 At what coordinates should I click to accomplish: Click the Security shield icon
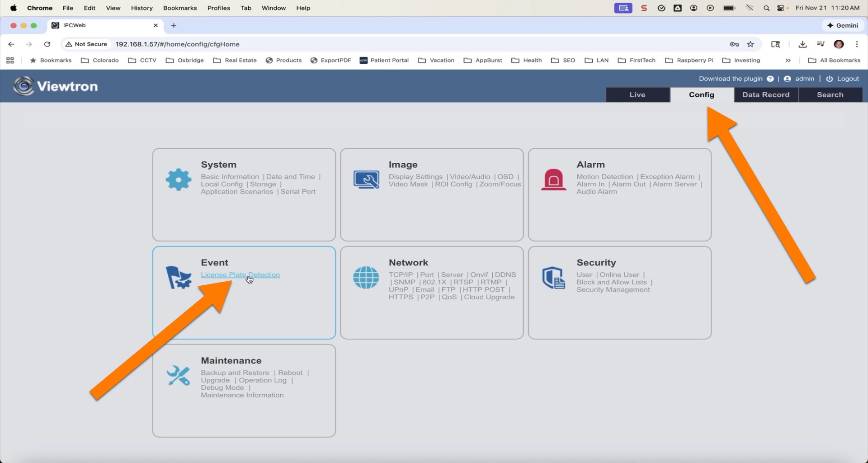pos(553,277)
